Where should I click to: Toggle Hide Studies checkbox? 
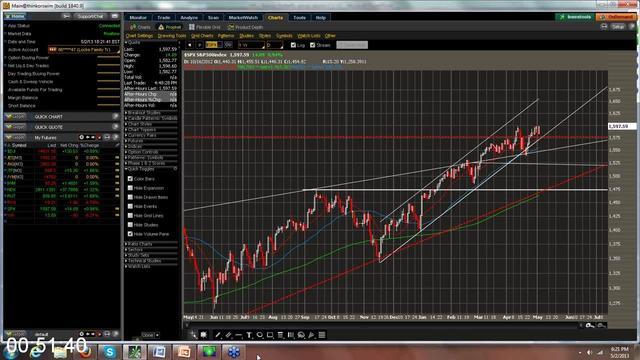click(x=130, y=224)
